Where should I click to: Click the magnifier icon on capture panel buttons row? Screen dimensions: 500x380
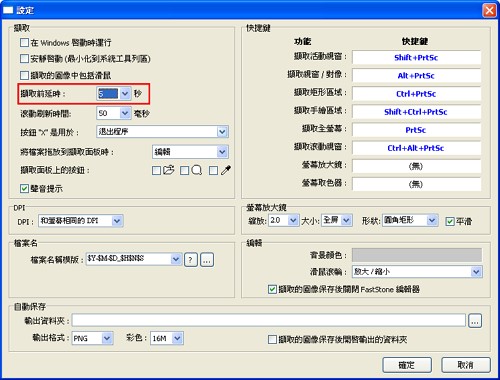pos(197,170)
